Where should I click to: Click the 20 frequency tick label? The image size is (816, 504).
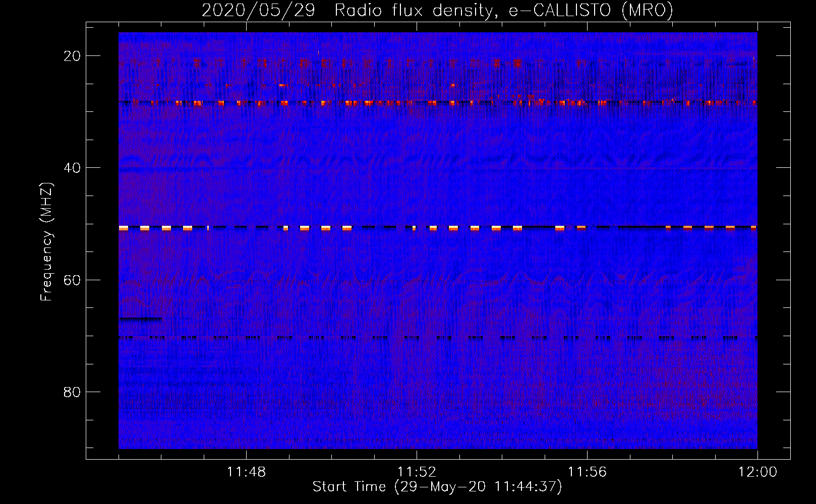pos(72,56)
